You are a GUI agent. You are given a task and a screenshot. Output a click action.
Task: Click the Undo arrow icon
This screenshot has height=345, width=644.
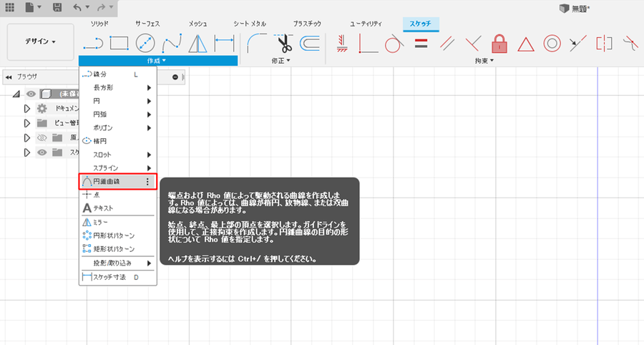click(x=77, y=7)
